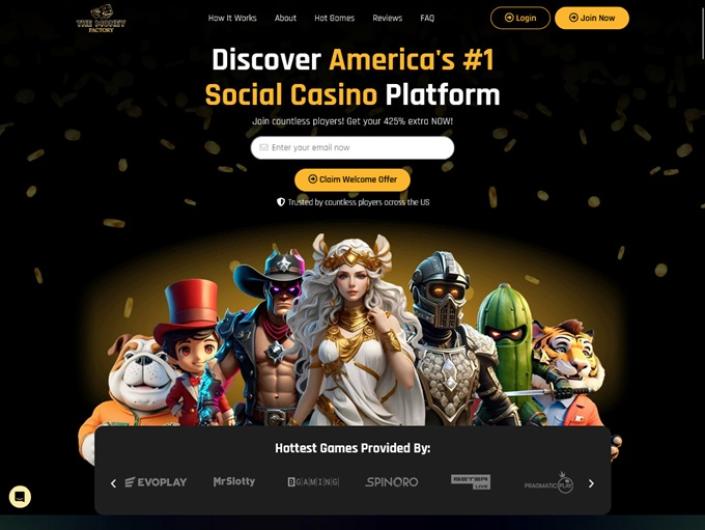Click the Join Now button
Screen dimensions: 705x530
coord(592,18)
